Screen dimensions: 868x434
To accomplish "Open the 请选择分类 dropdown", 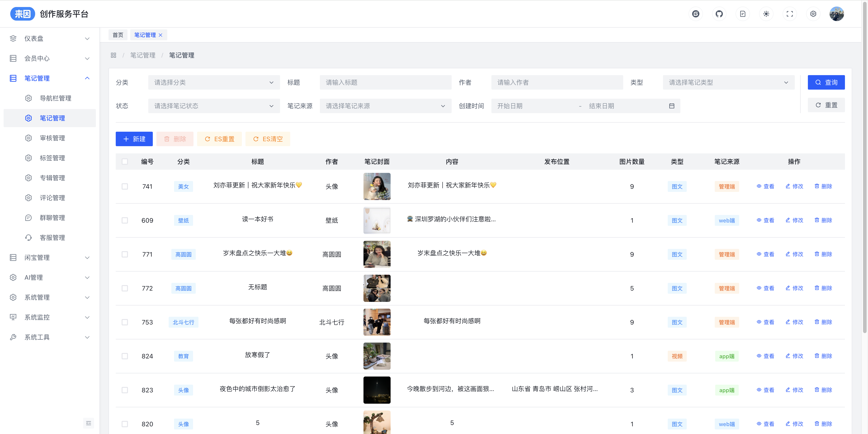I will pos(214,82).
